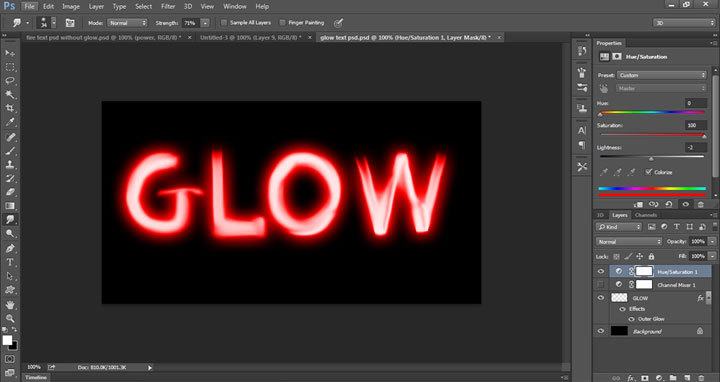This screenshot has width=720, height=382.
Task: Adjust the Lightness slider
Action: (652, 157)
